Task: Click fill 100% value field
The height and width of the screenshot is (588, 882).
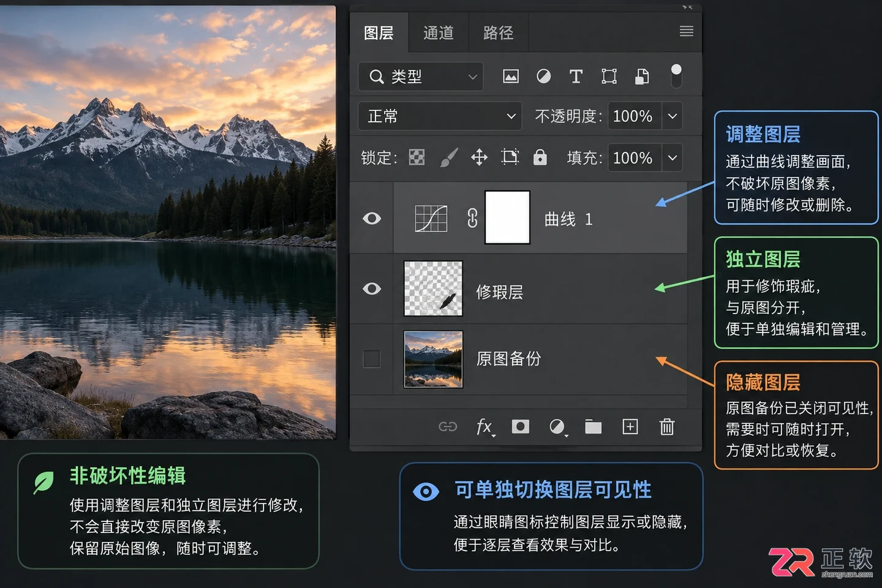Action: [635, 158]
